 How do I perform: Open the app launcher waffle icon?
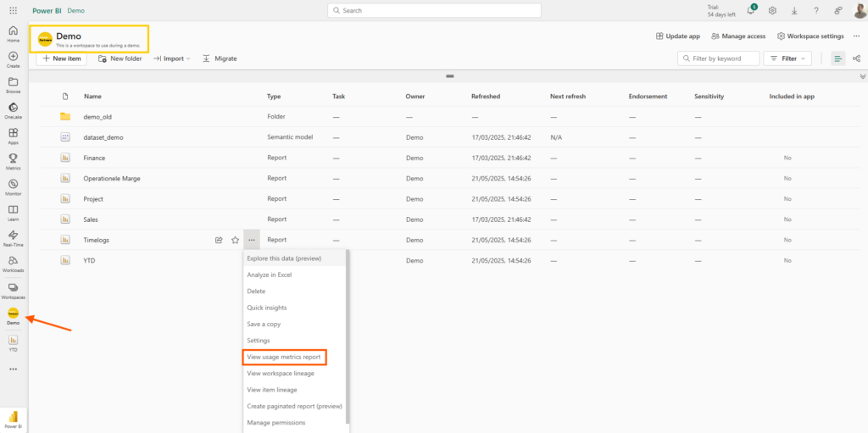14,10
